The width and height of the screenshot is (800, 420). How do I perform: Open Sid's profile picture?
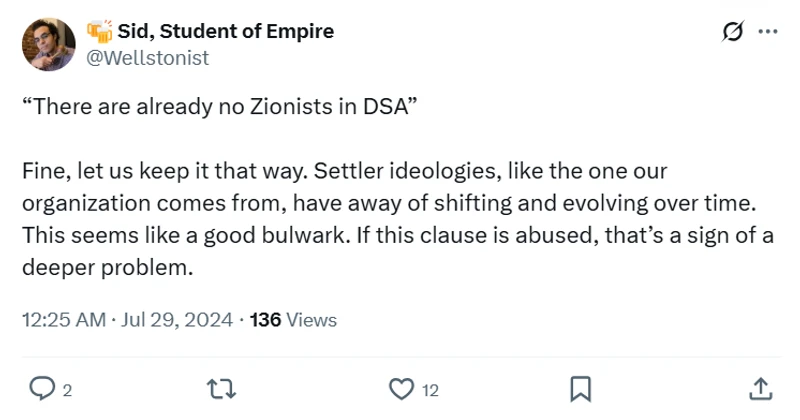tap(48, 44)
